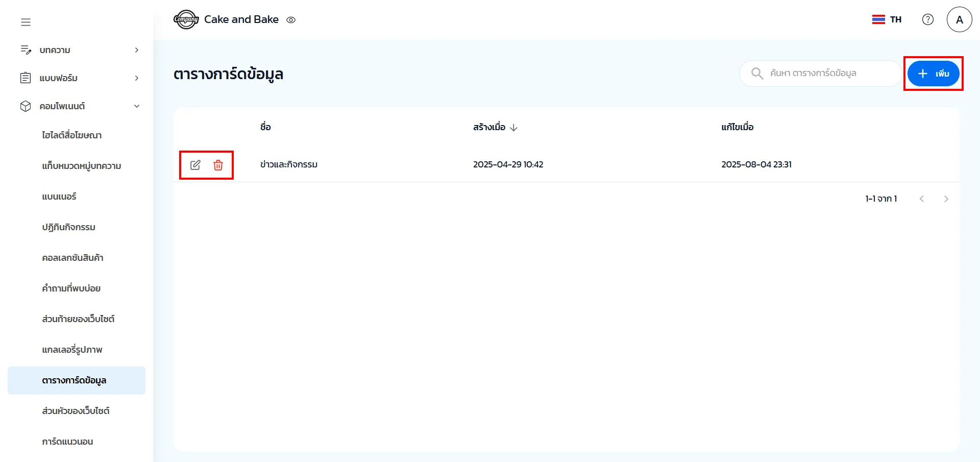This screenshot has width=980, height=462.
Task: Click the search magnifier icon
Action: point(757,74)
